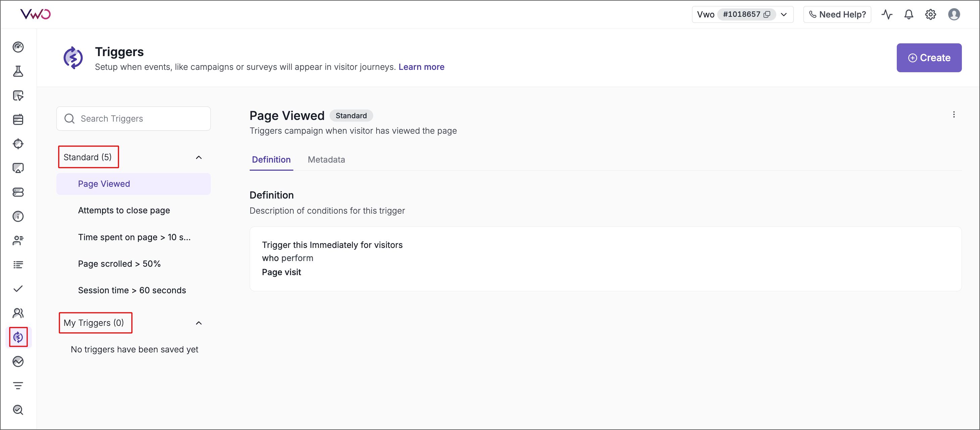Click the My Triggers (0) section header
The height and width of the screenshot is (430, 980).
click(94, 323)
